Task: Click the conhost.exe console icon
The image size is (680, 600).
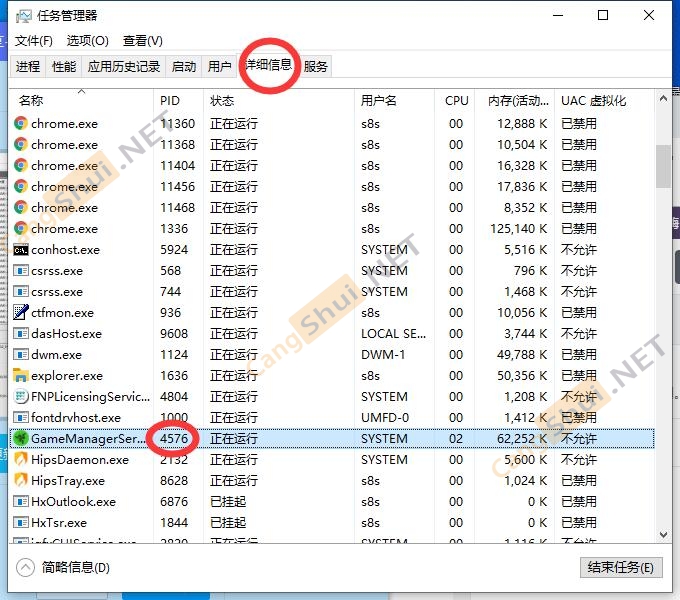Action: click(21, 250)
